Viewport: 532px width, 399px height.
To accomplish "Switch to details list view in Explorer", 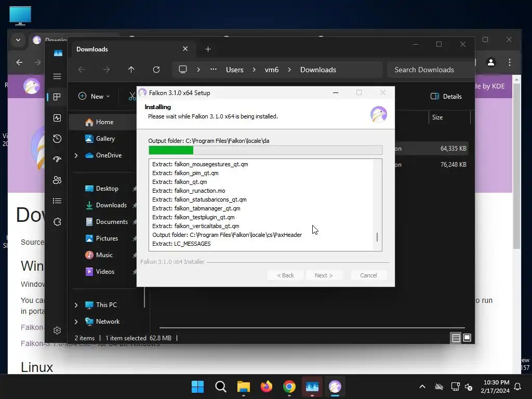I will click(456, 338).
